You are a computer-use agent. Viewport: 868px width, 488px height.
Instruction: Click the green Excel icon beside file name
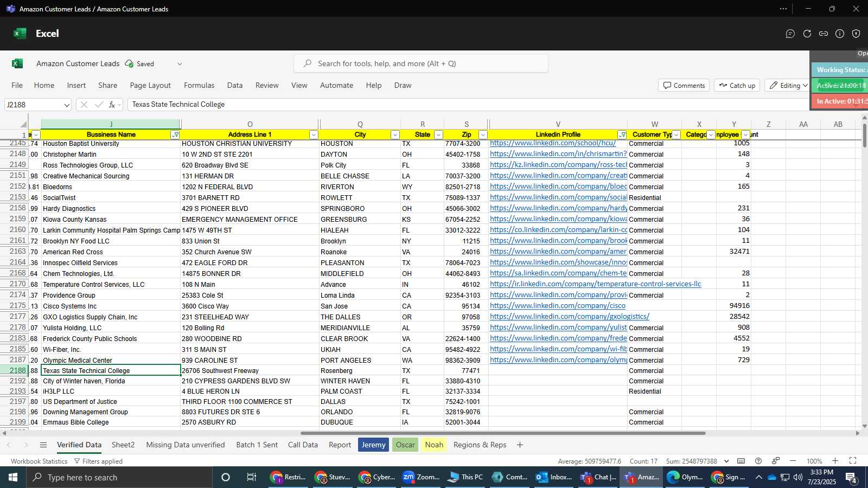[17, 63]
